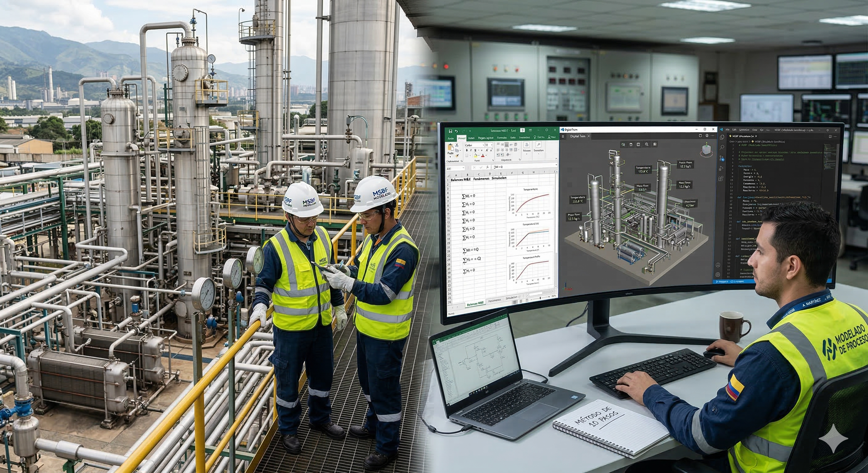The height and width of the screenshot is (473, 868).
Task: Toggle Italic formatting in Excel ribbon
Action: 471,150
